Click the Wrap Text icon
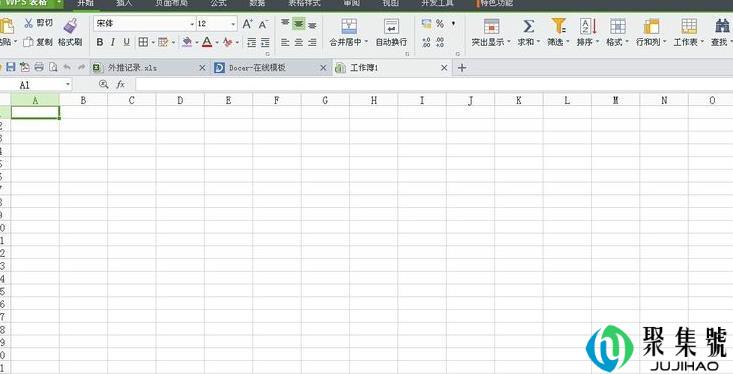 [x=391, y=26]
